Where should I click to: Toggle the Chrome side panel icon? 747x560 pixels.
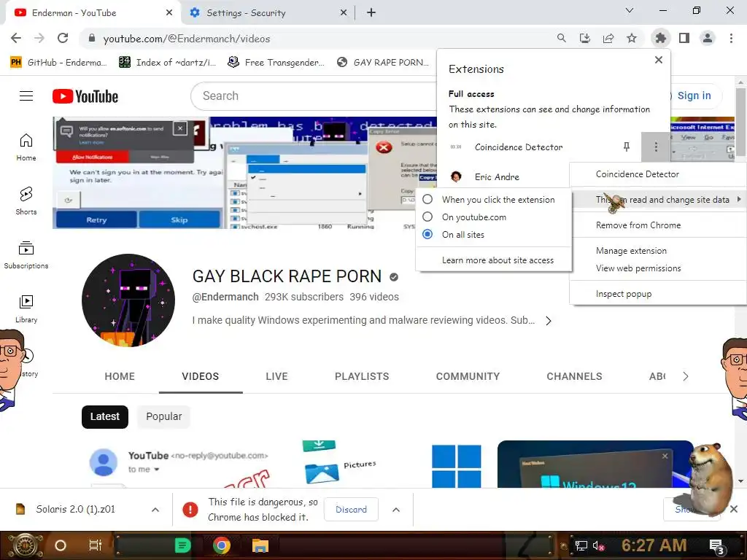point(684,38)
